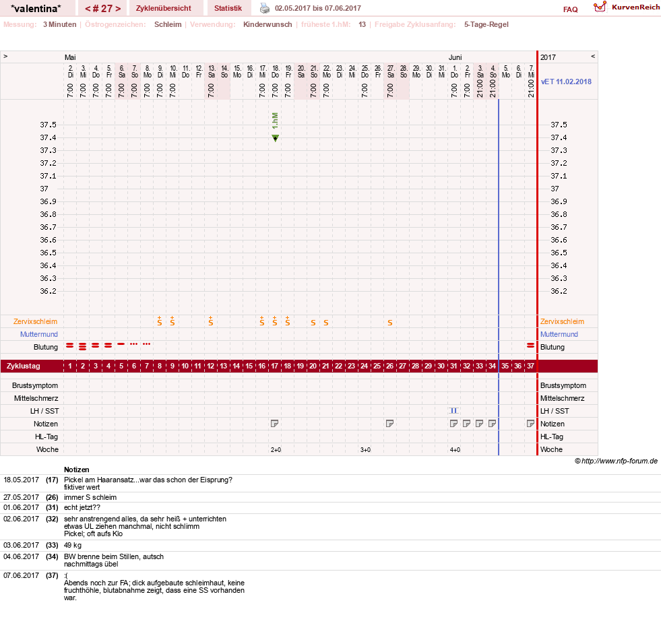Click cycle day 14 in the Zyklustag bar

tap(236, 366)
